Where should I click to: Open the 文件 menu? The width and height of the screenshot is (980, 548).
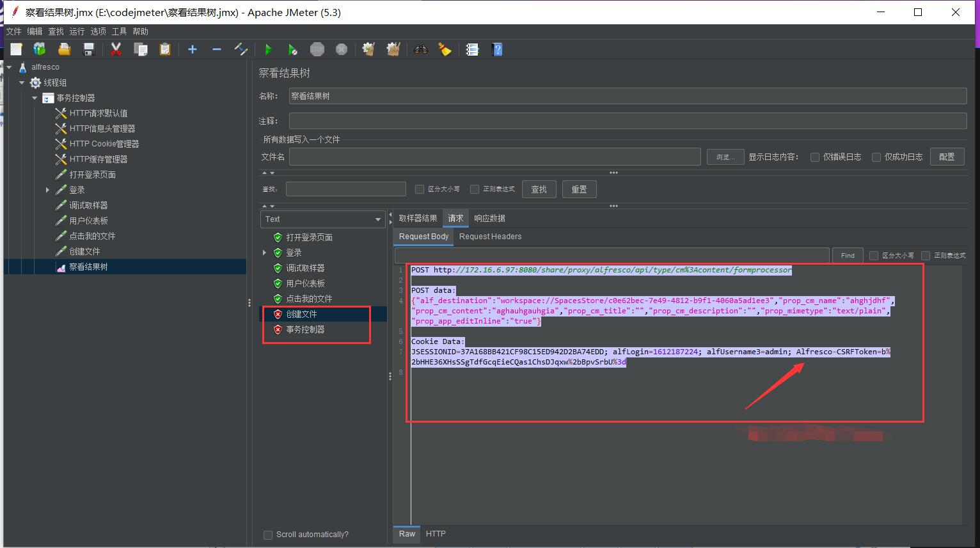(13, 31)
